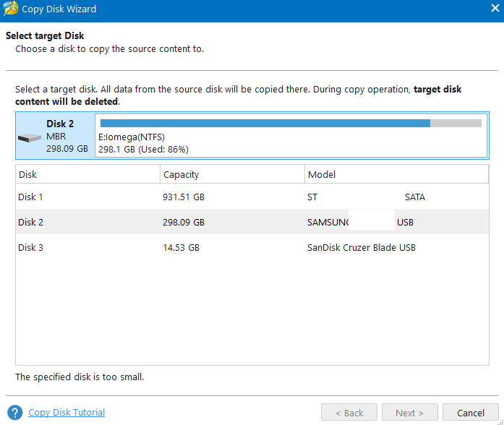Image resolution: width=504 pixels, height=425 pixels.
Task: Click the blue help question mark icon
Action: pos(14,412)
